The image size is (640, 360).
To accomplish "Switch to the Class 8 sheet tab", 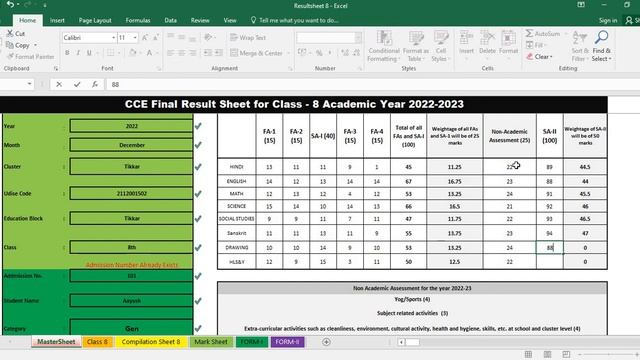I will (x=97, y=342).
